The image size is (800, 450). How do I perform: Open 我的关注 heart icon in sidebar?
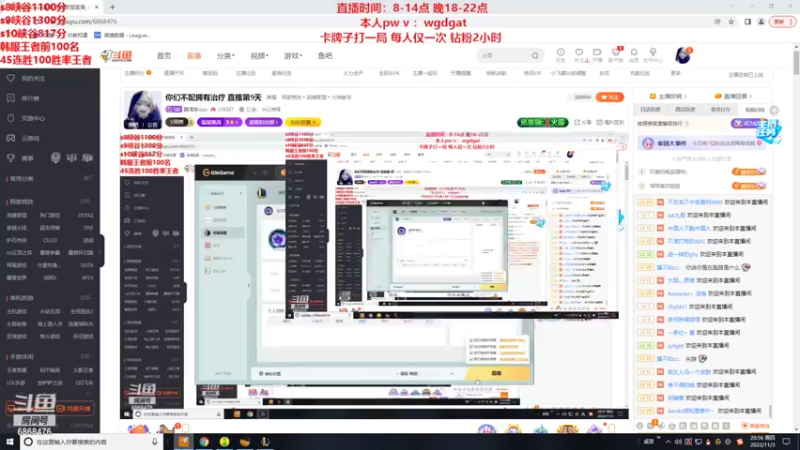tap(11, 79)
